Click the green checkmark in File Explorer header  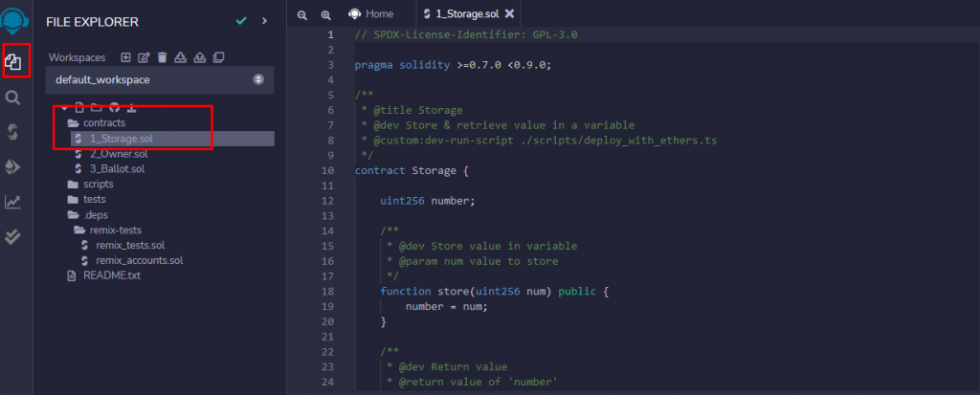point(241,21)
